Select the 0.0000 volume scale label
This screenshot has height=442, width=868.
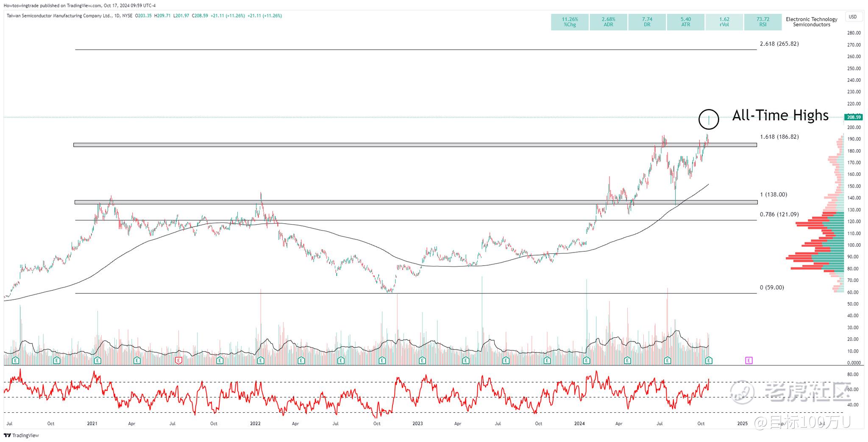click(x=854, y=363)
